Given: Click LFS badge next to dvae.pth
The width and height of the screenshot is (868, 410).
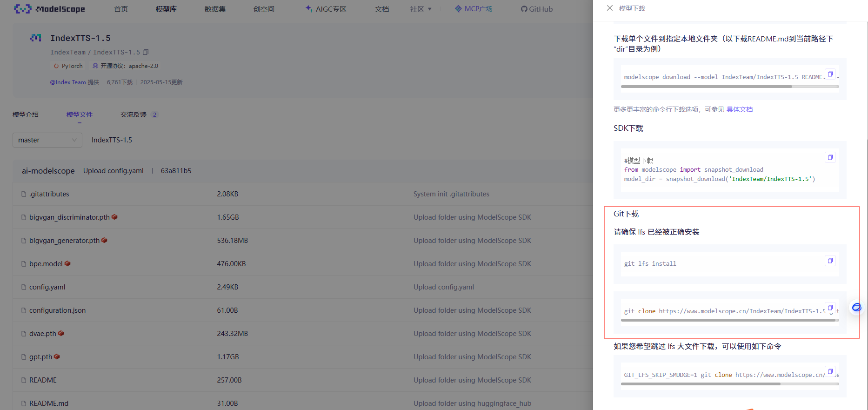Looking at the screenshot, I should pos(61,333).
